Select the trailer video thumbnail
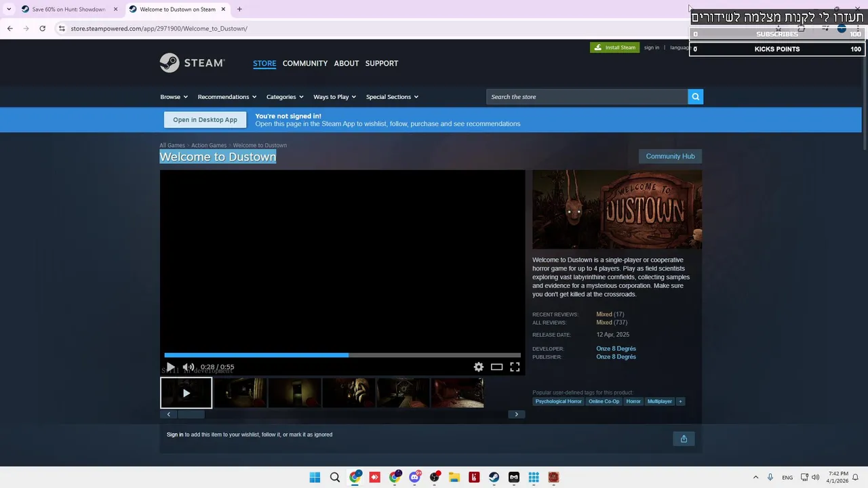This screenshot has height=488, width=868. pos(186,393)
